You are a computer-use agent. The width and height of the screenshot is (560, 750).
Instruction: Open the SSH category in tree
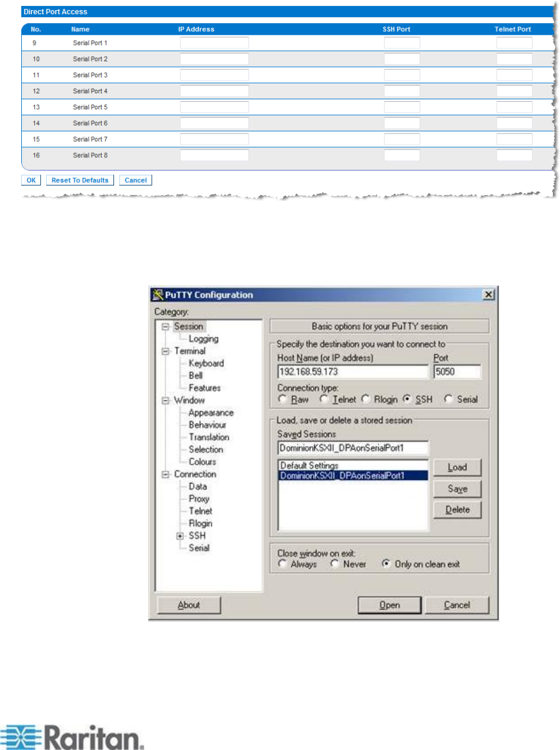[197, 535]
